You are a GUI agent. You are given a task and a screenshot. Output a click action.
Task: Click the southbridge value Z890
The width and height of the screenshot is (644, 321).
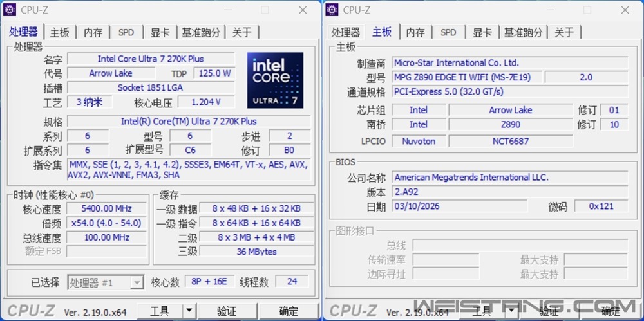click(511, 124)
